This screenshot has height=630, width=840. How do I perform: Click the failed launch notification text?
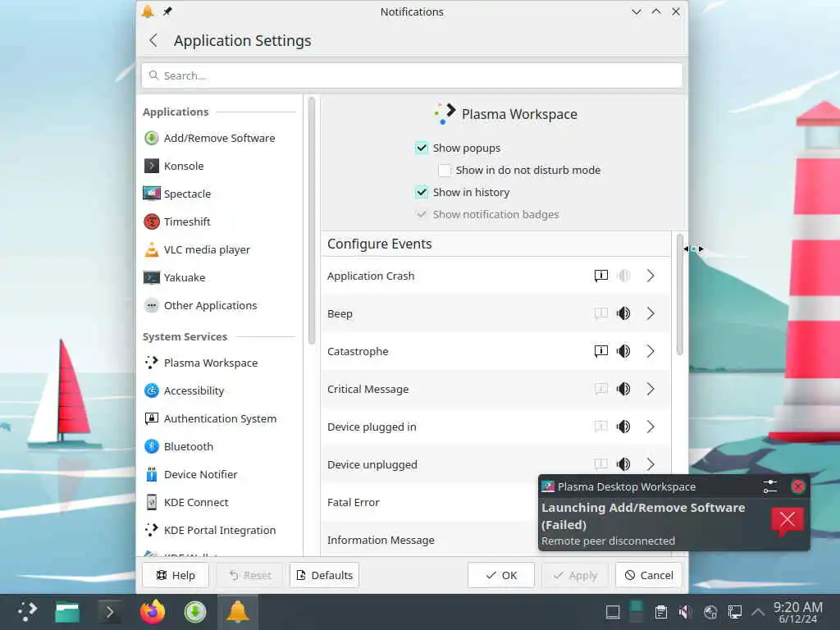pos(643,516)
